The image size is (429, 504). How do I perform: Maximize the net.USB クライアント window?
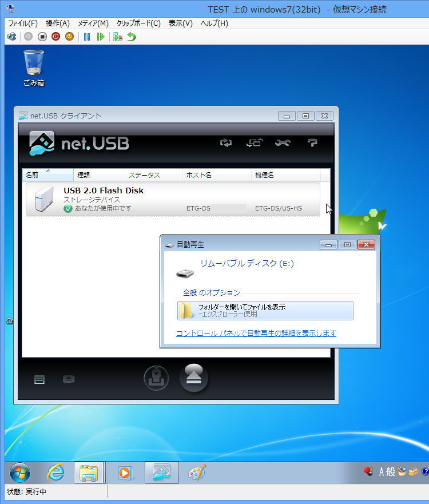(x=305, y=116)
